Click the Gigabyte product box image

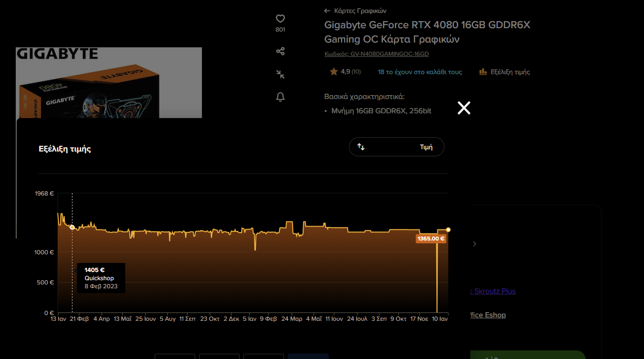[x=109, y=83]
